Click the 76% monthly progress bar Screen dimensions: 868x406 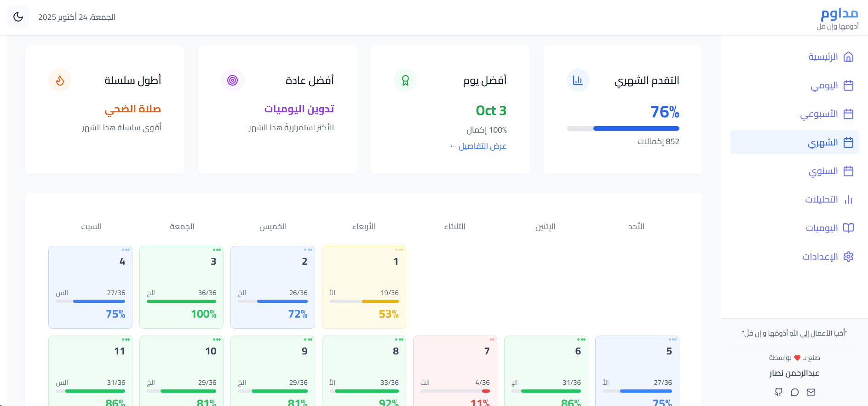coord(623,128)
